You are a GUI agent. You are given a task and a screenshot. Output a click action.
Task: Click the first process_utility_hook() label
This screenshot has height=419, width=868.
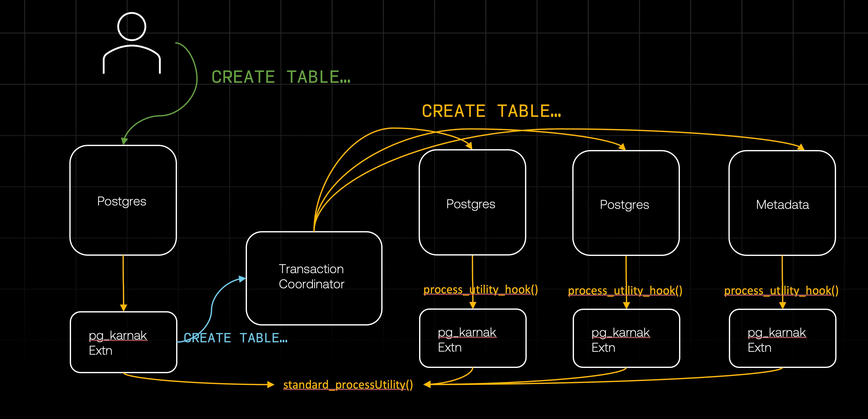(x=480, y=289)
